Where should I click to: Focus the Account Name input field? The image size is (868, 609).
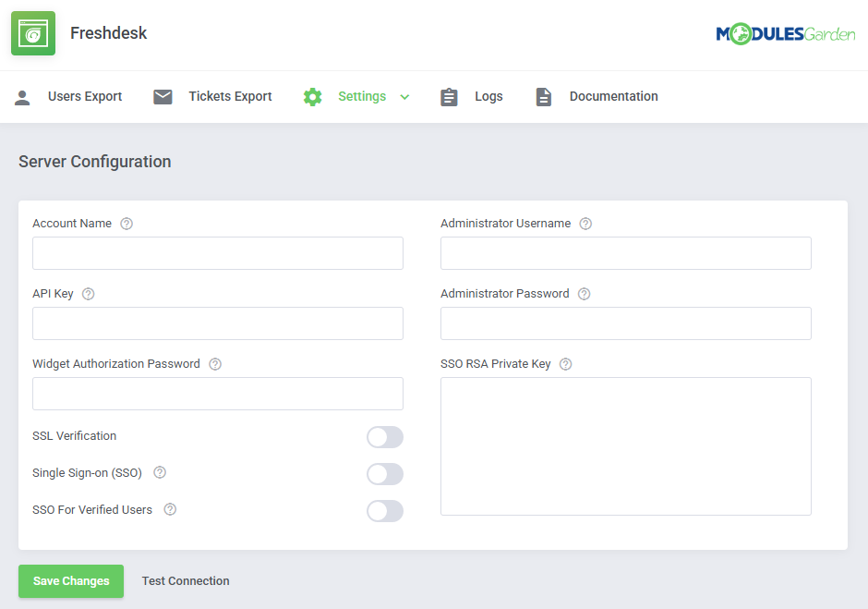pos(218,253)
